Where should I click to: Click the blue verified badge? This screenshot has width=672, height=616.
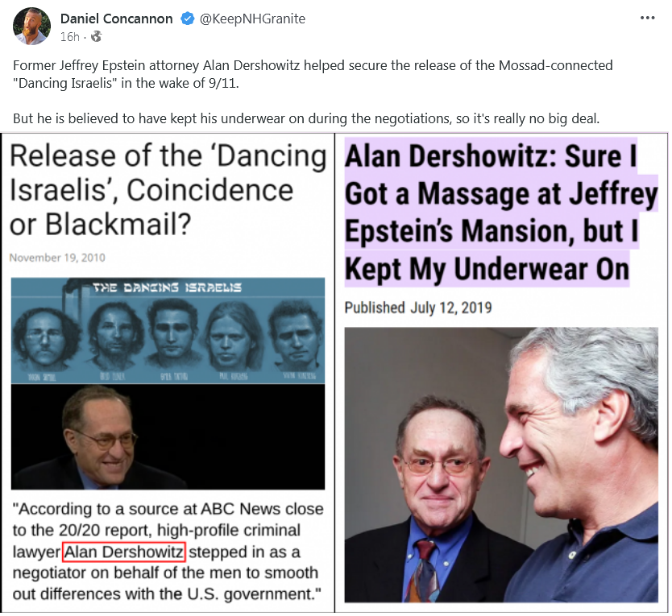tap(187, 19)
